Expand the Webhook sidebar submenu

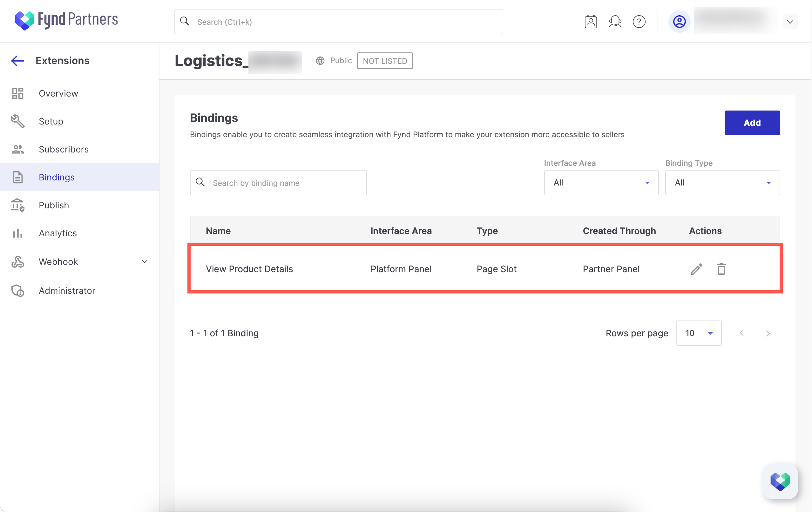click(145, 262)
